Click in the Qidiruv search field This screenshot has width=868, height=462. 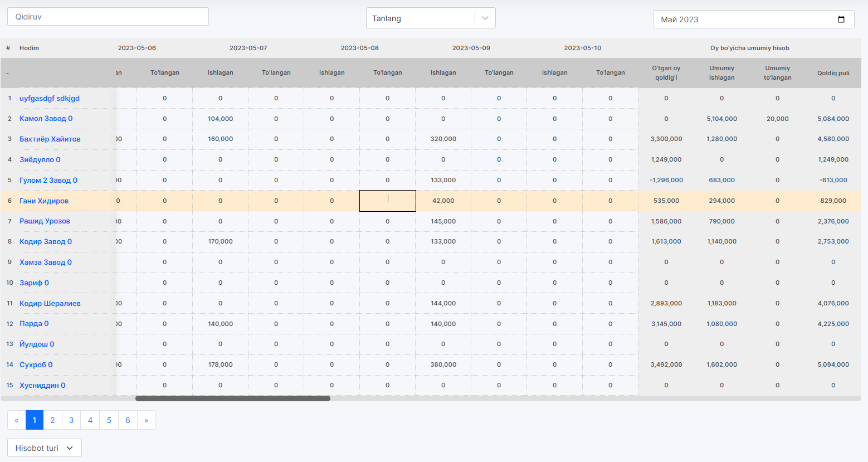click(x=108, y=17)
